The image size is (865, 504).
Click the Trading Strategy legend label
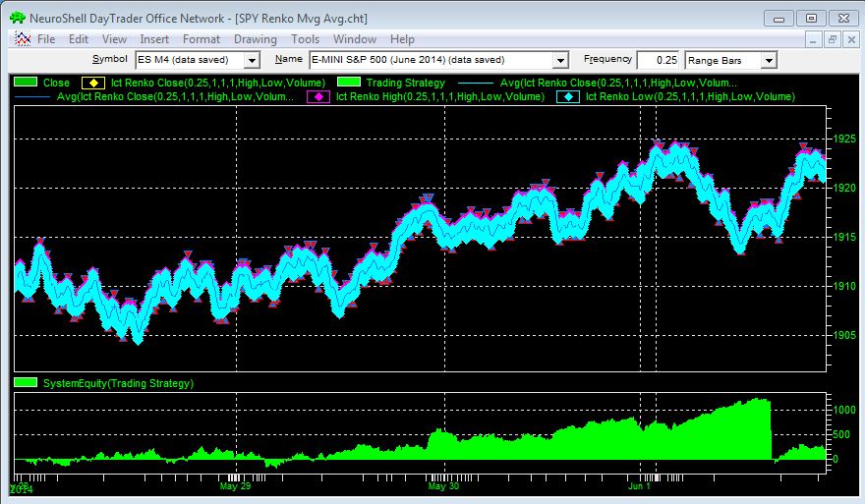pyautogui.click(x=405, y=83)
